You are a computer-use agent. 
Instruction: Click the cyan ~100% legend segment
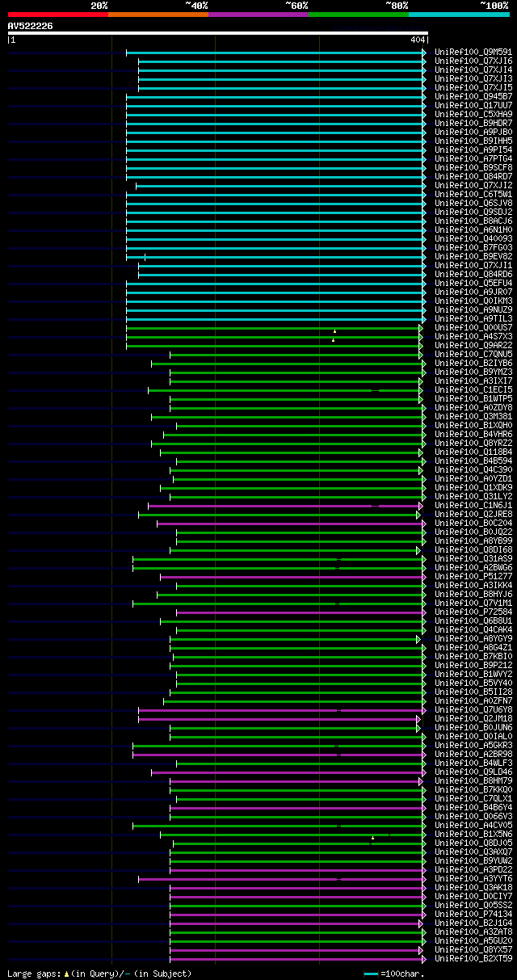[459, 14]
